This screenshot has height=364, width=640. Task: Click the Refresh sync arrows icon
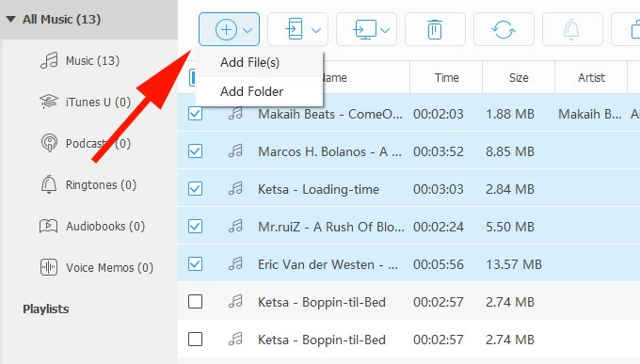pyautogui.click(x=504, y=29)
